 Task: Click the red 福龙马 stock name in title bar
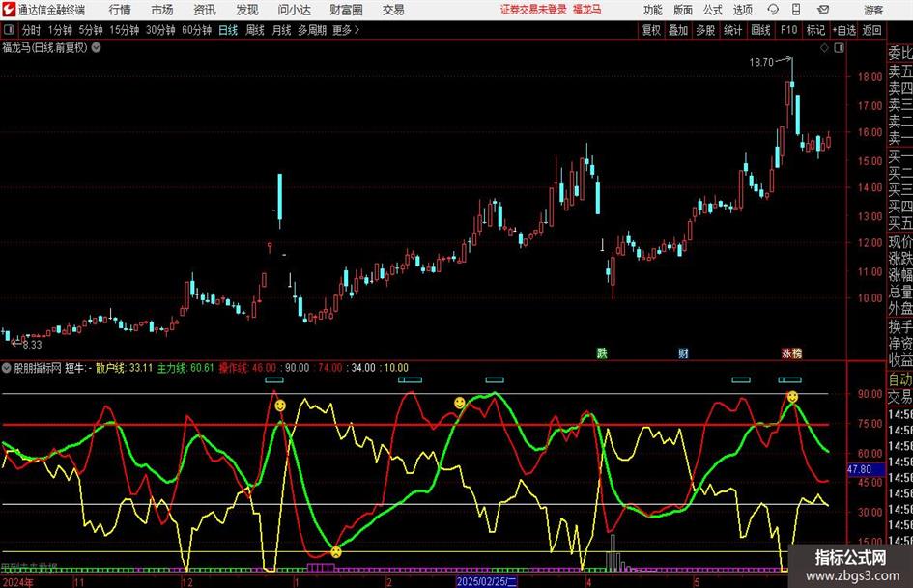click(586, 10)
